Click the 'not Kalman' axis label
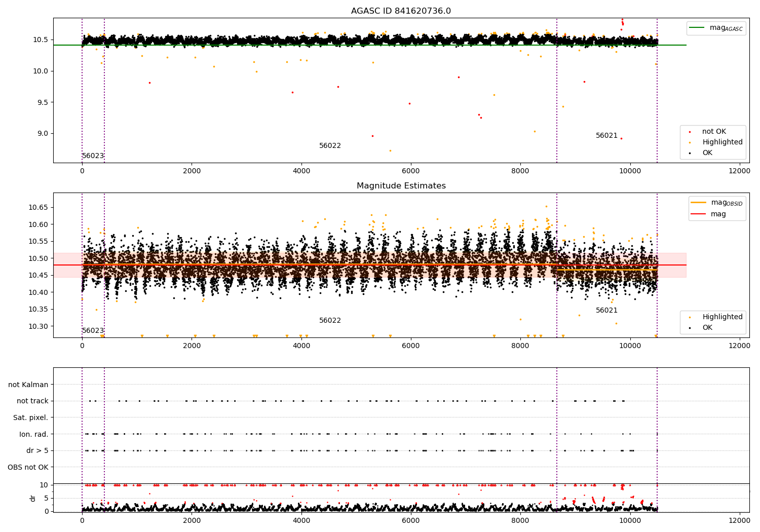This screenshot has width=760, height=532. [28, 385]
